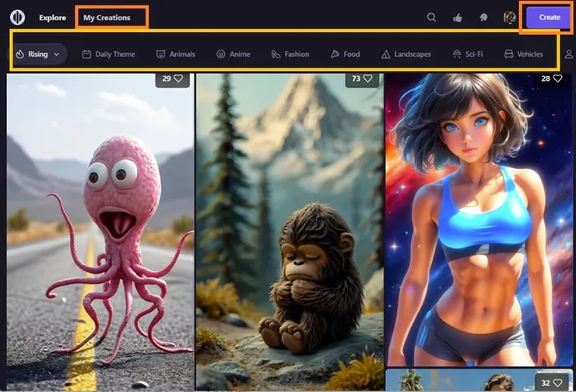Open the My Creations tab

tap(107, 18)
